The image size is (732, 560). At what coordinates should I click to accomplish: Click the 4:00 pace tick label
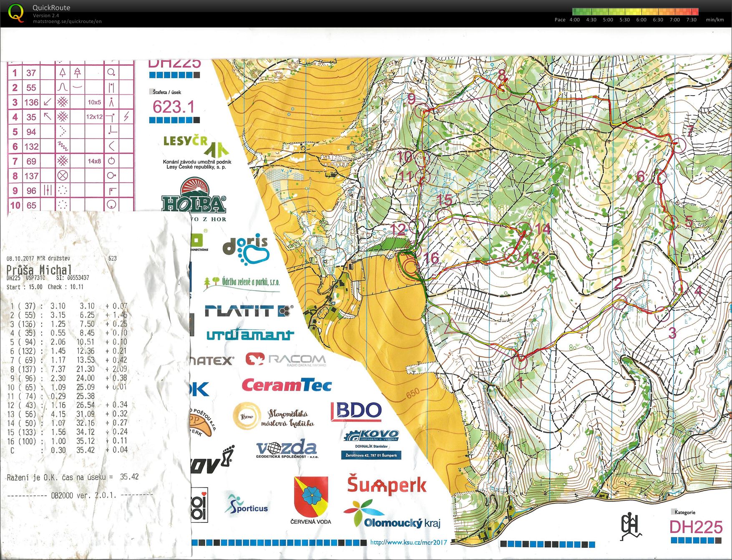coord(574,20)
